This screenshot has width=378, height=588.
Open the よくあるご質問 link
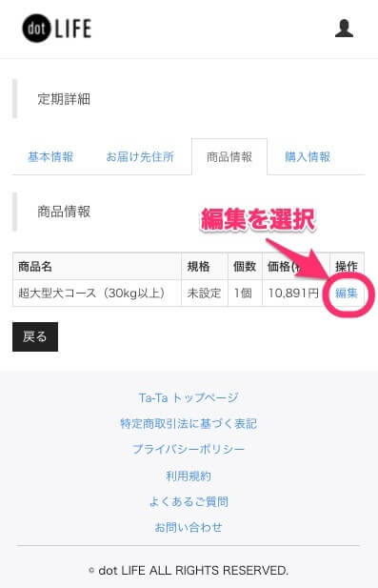tap(189, 501)
